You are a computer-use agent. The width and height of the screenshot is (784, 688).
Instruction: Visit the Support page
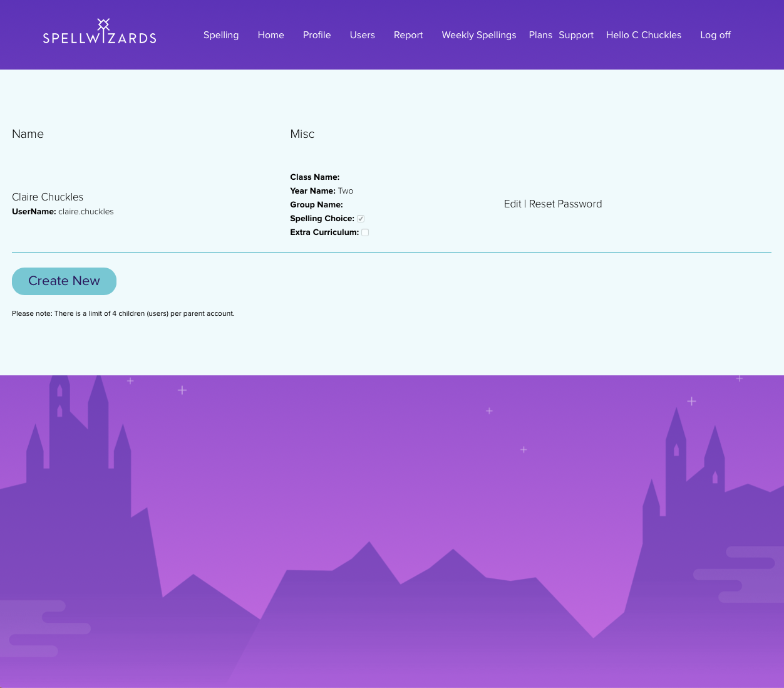(x=576, y=35)
